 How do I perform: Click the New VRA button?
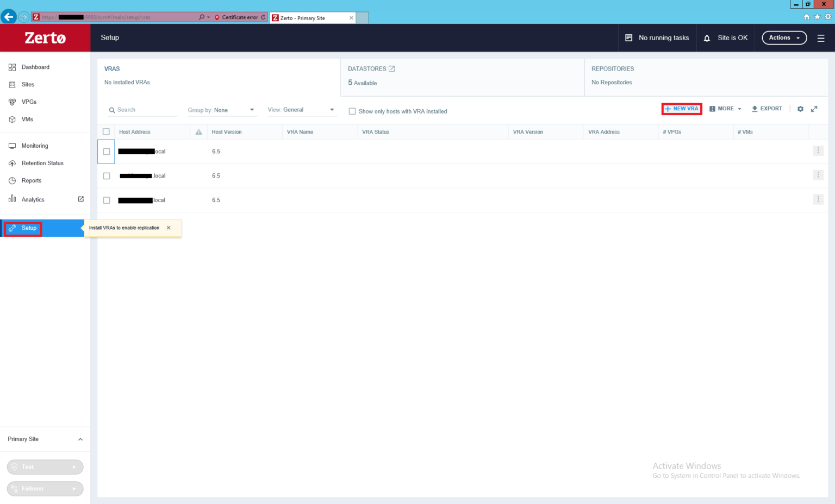click(x=682, y=109)
